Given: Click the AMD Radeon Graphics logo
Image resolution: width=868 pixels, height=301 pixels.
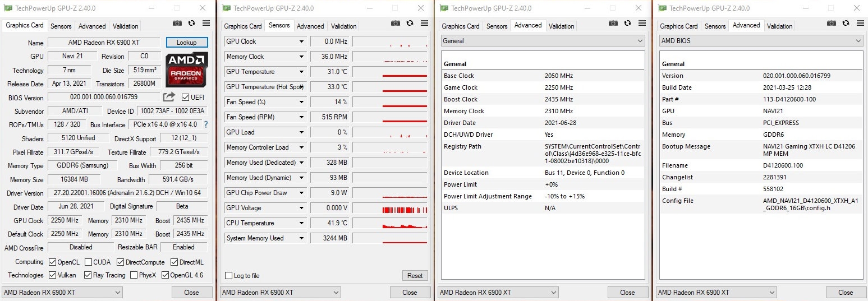Looking at the screenshot, I should click(187, 68).
